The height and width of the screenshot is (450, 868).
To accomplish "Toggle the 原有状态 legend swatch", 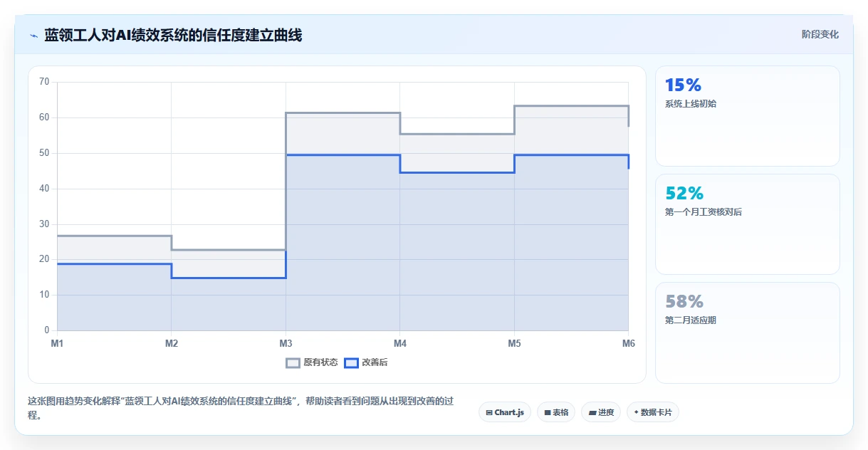I will (x=293, y=362).
